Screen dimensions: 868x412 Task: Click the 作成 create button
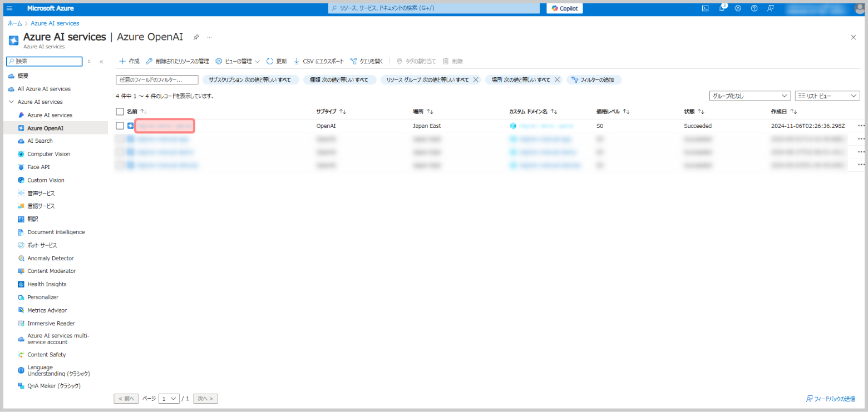coord(129,61)
